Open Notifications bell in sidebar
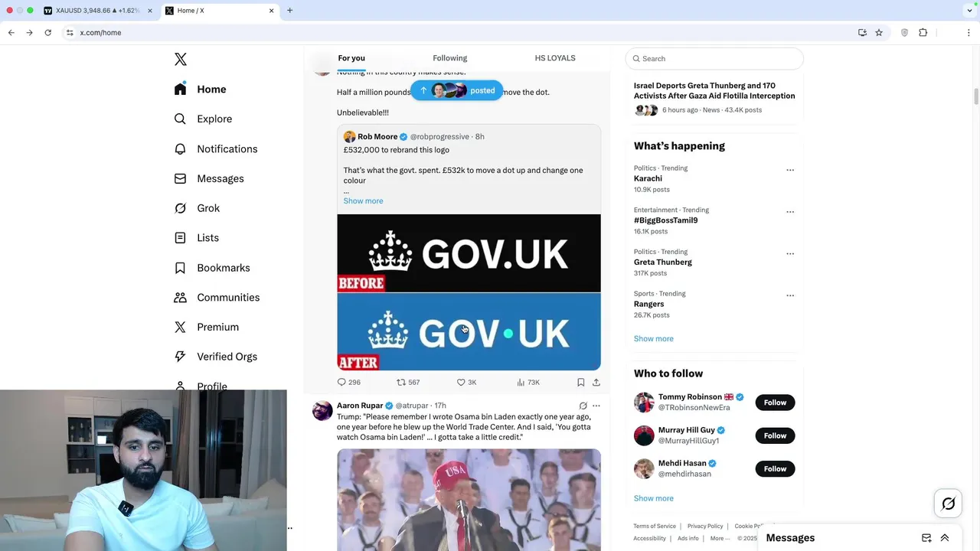Image resolution: width=980 pixels, height=551 pixels. pyautogui.click(x=180, y=149)
